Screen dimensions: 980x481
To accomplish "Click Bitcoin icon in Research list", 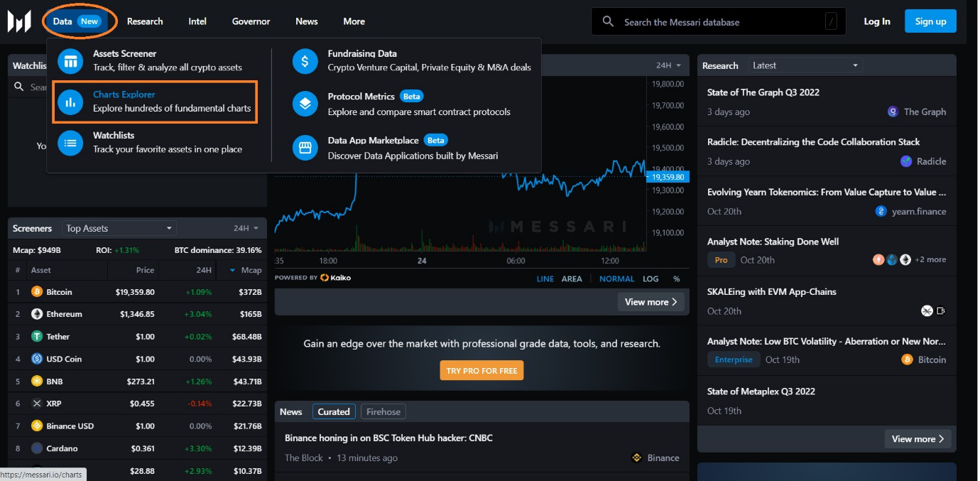I will tap(907, 360).
